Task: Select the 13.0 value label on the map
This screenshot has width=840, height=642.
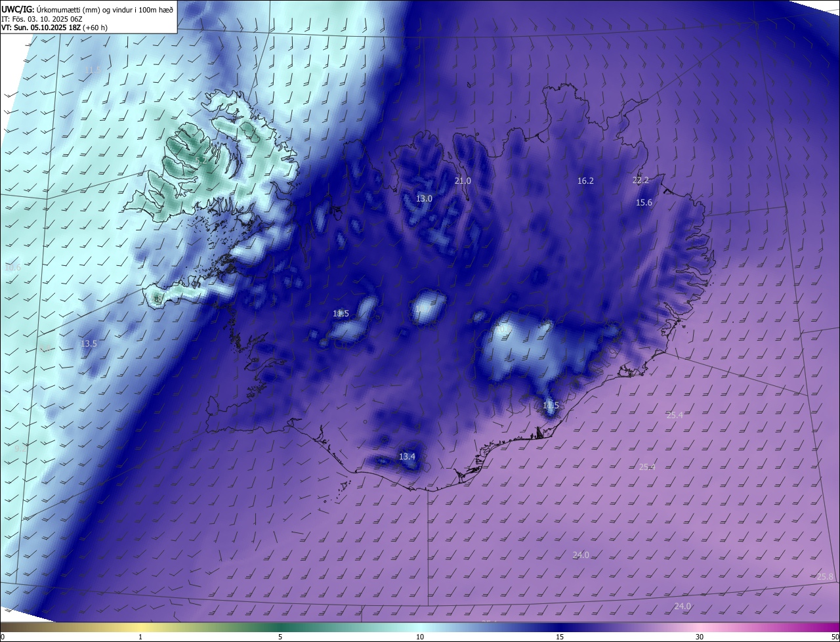Action: 425,198
